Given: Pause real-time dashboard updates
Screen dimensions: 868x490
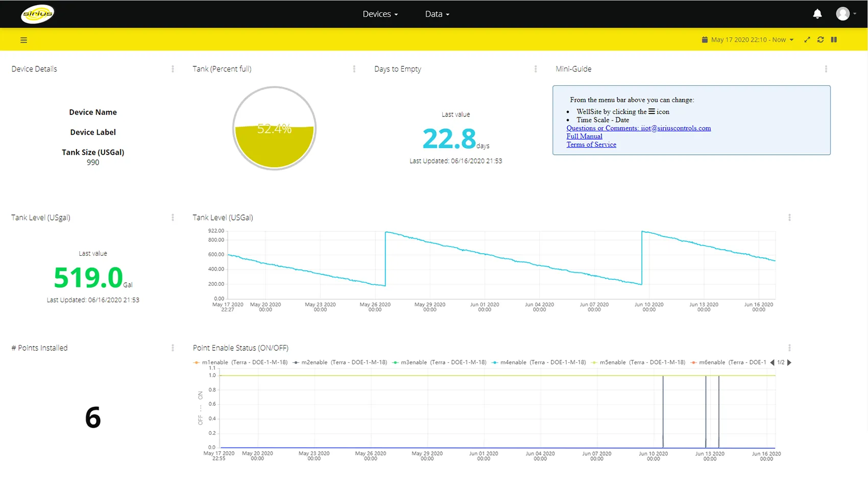Looking at the screenshot, I should click(834, 40).
